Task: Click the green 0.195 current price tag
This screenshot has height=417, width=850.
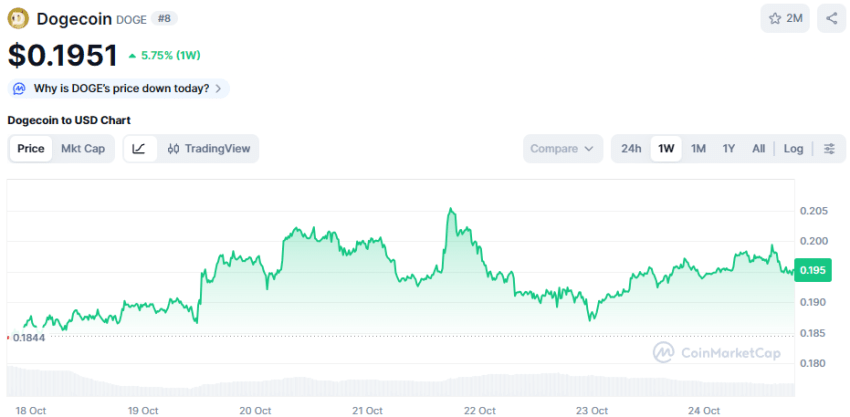Action: point(813,271)
